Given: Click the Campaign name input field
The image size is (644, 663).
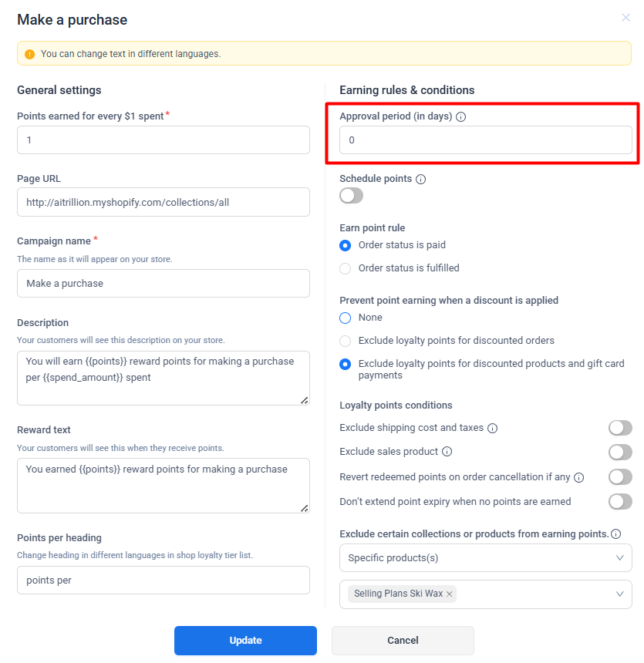Looking at the screenshot, I should point(164,283).
